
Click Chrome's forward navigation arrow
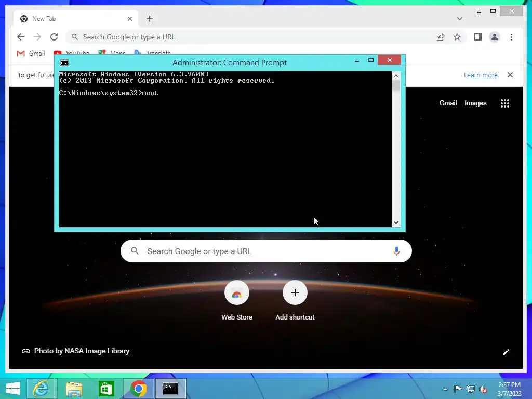point(37,37)
